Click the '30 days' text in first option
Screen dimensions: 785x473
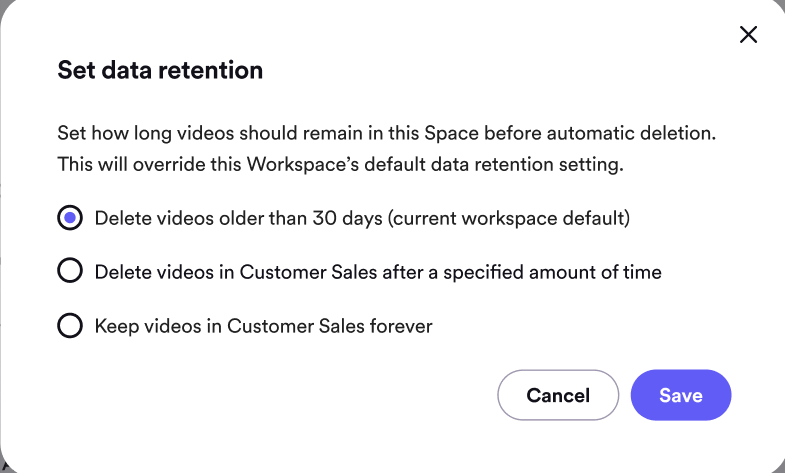[x=347, y=218]
